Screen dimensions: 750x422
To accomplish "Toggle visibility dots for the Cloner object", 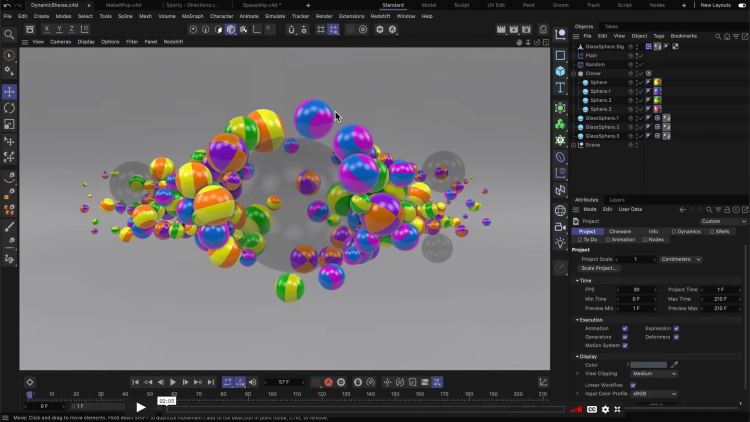I will click(637, 74).
